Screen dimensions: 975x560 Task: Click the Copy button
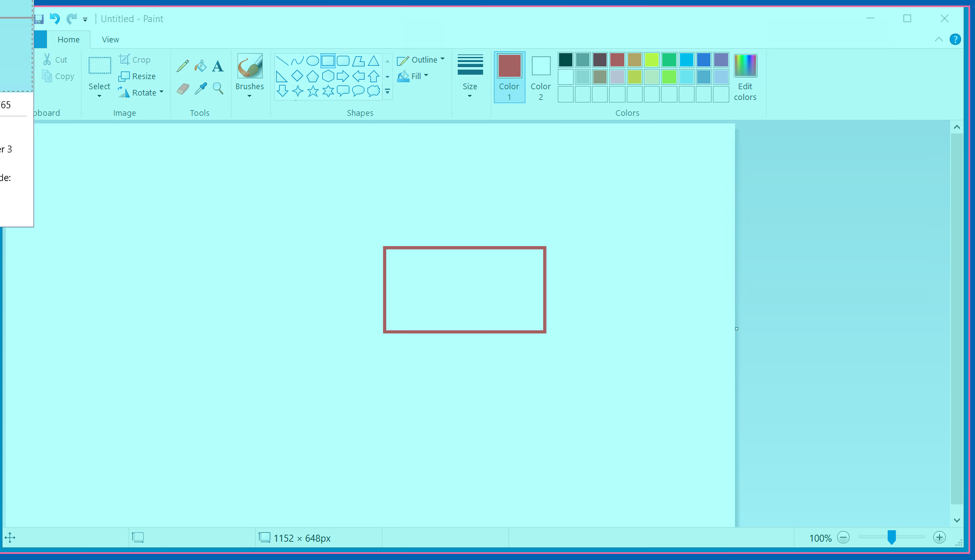pos(58,76)
